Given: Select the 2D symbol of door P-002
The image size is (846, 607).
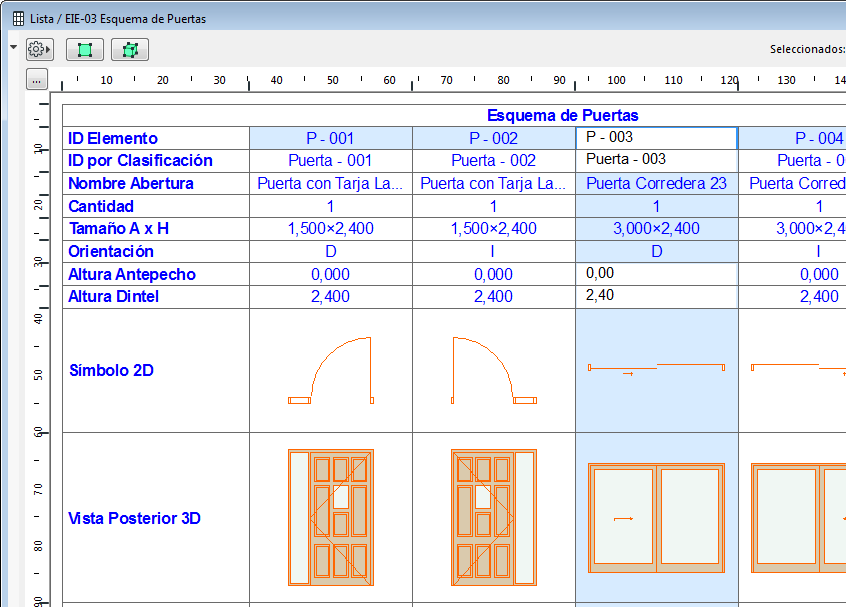Looking at the screenshot, I should (493, 371).
